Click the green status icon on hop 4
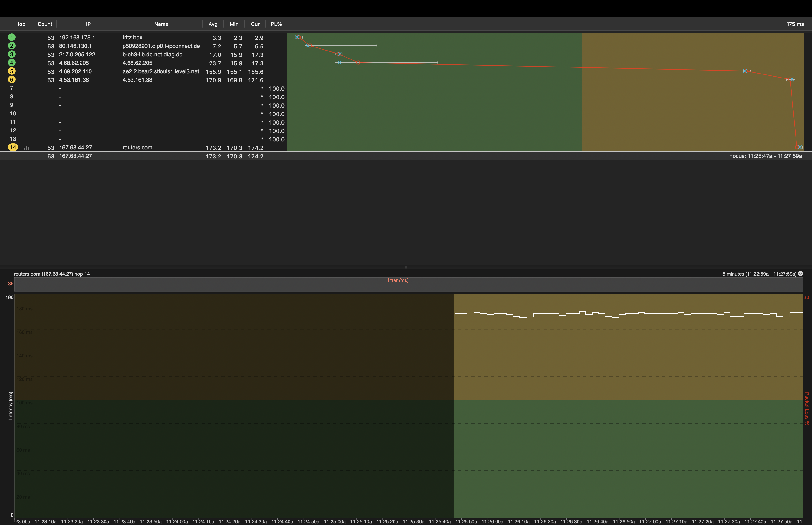812x525 pixels. click(12, 63)
